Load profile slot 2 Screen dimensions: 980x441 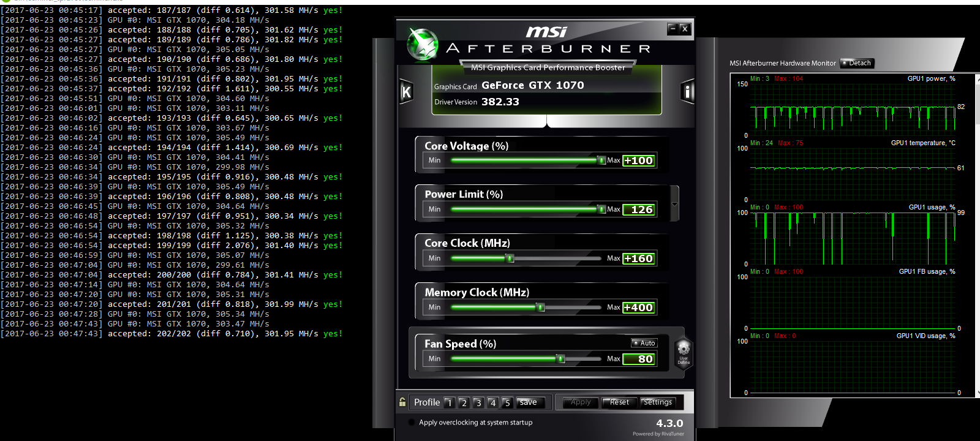coord(464,402)
